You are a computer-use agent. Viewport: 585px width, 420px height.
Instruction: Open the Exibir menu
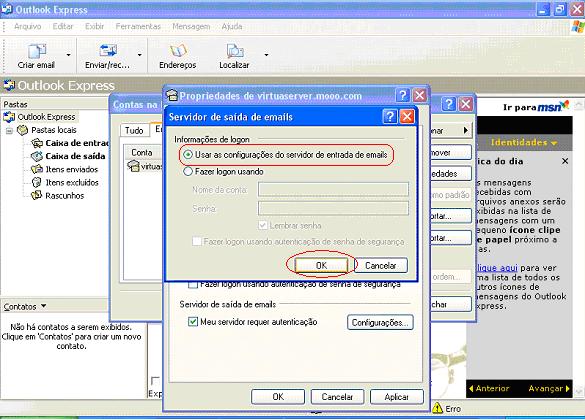click(94, 26)
